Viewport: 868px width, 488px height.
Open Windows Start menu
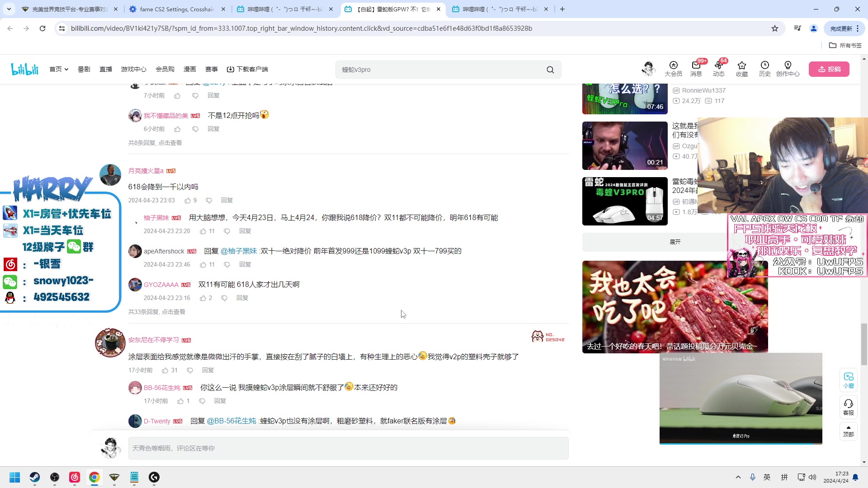coord(15,477)
